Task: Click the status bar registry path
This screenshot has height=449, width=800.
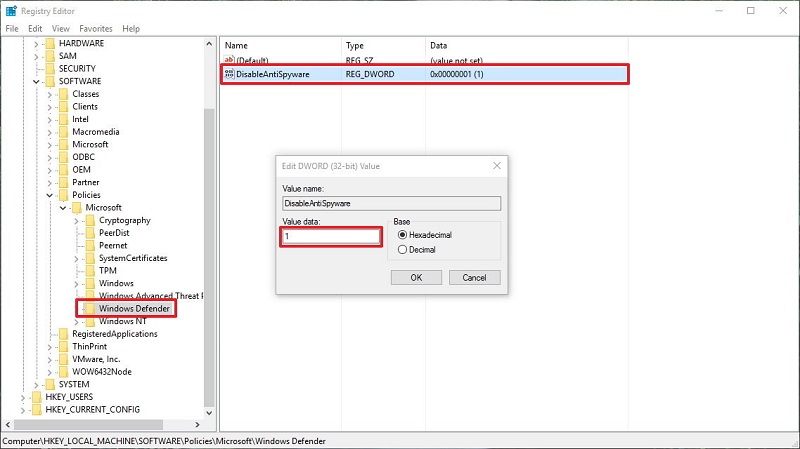Action: 164,441
